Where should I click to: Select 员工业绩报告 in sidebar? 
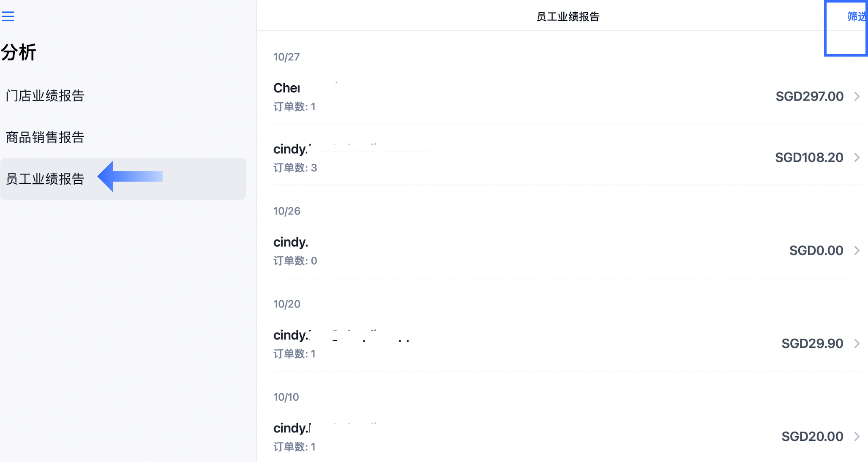point(123,179)
